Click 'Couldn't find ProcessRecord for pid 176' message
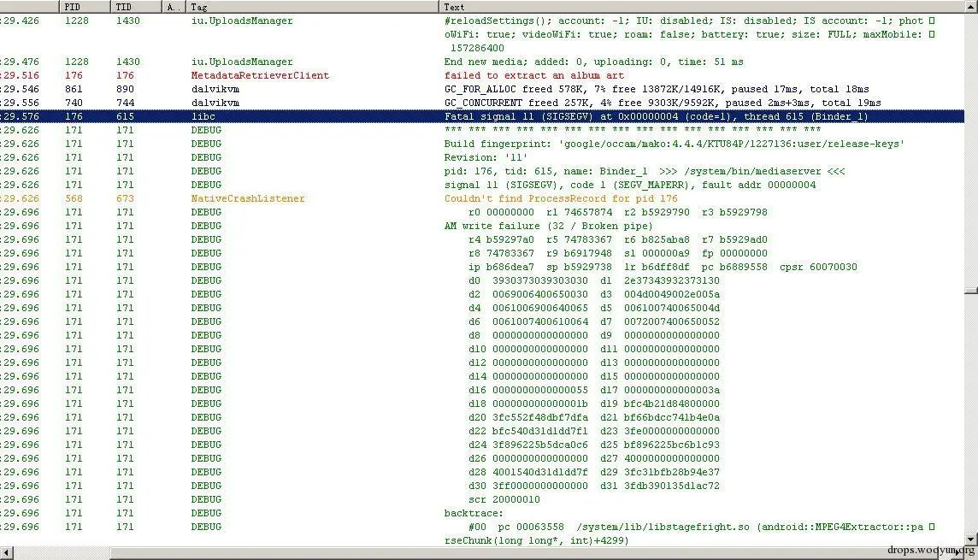Viewport: 978px width, 560px height. click(x=561, y=199)
